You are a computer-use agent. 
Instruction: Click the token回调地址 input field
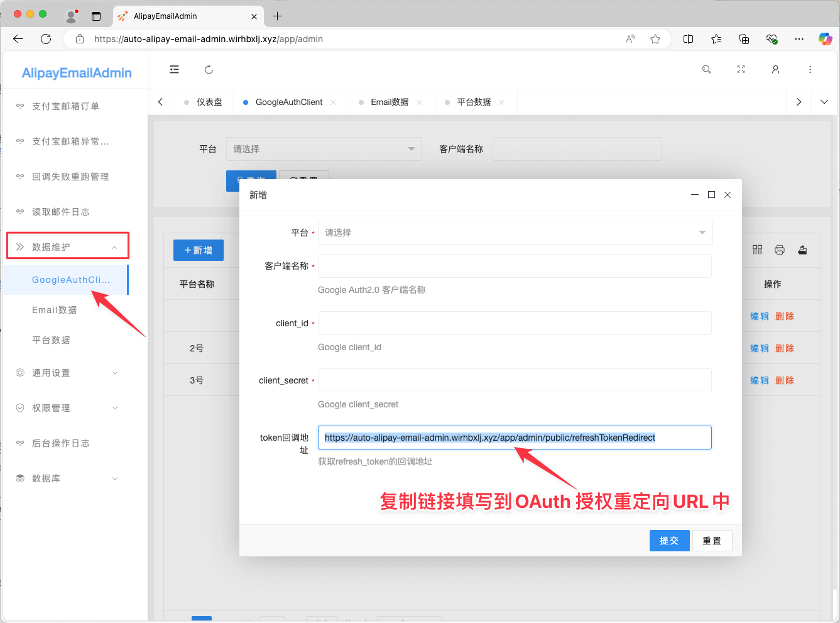click(515, 438)
